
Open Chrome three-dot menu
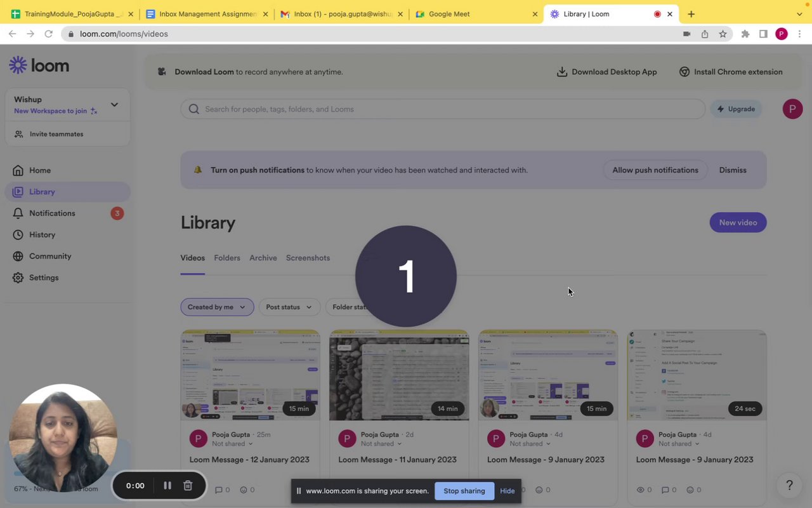pos(799,34)
